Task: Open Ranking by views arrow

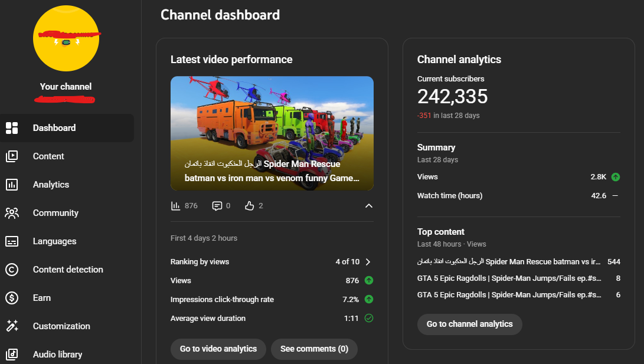Action: (368, 262)
